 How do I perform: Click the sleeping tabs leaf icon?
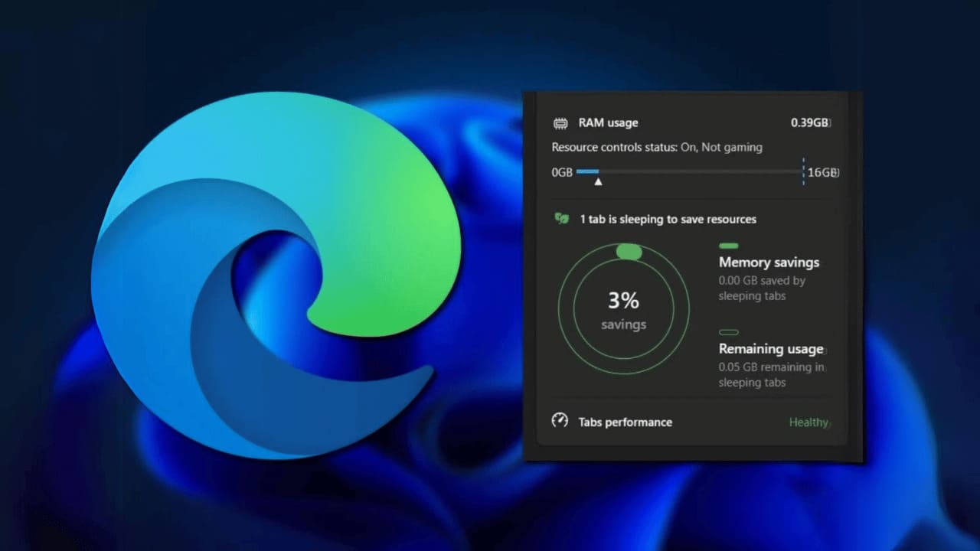click(x=562, y=219)
